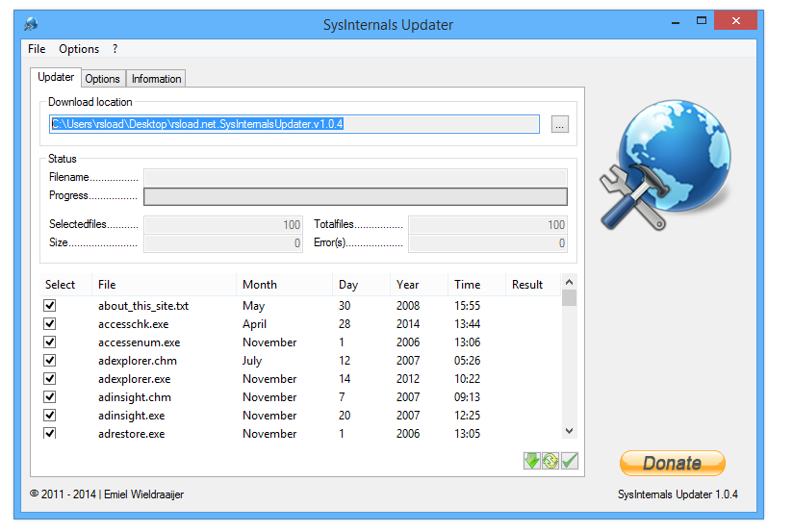Click the time value 15:55

tap(467, 306)
